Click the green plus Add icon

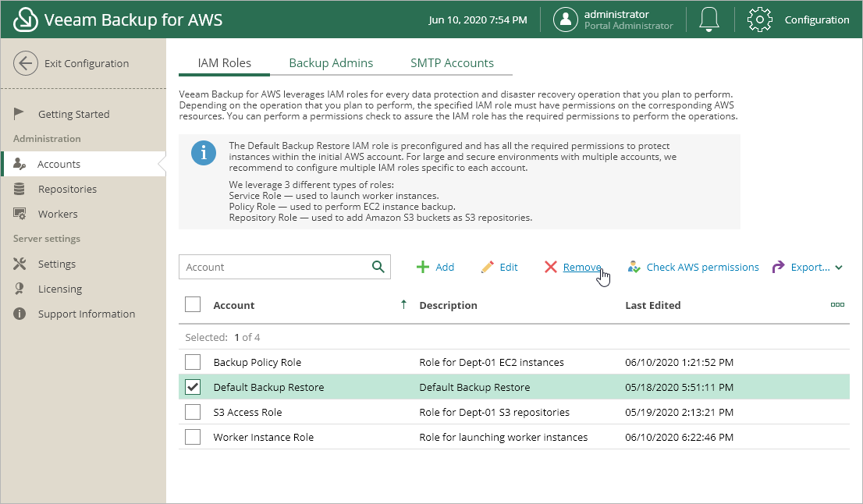(x=423, y=267)
